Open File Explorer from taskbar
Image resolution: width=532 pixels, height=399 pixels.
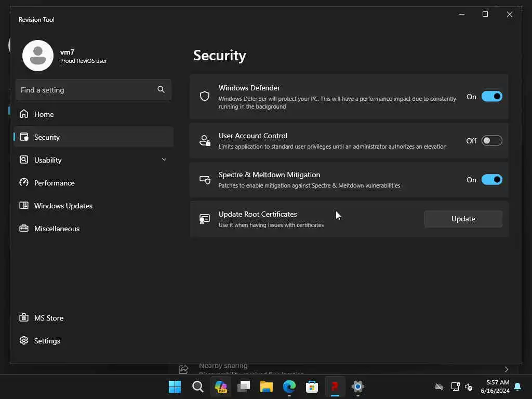tap(267, 387)
